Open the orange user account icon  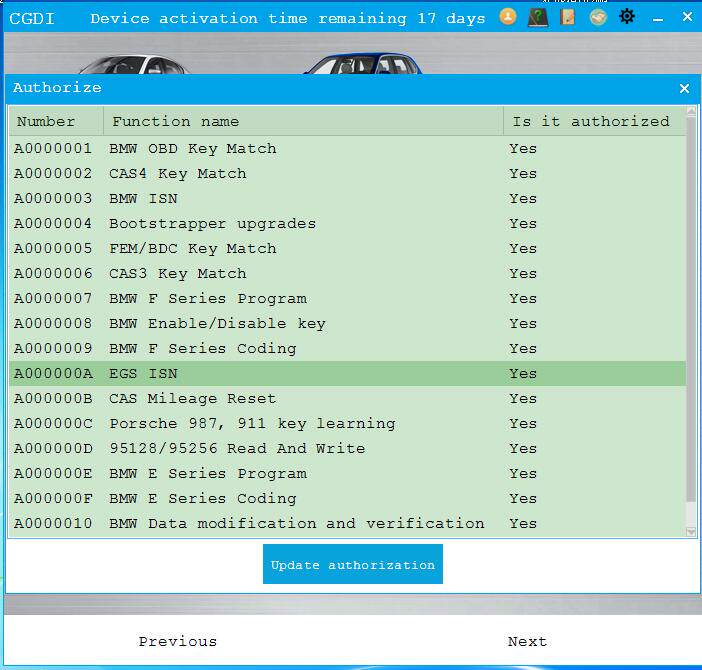pyautogui.click(x=508, y=17)
